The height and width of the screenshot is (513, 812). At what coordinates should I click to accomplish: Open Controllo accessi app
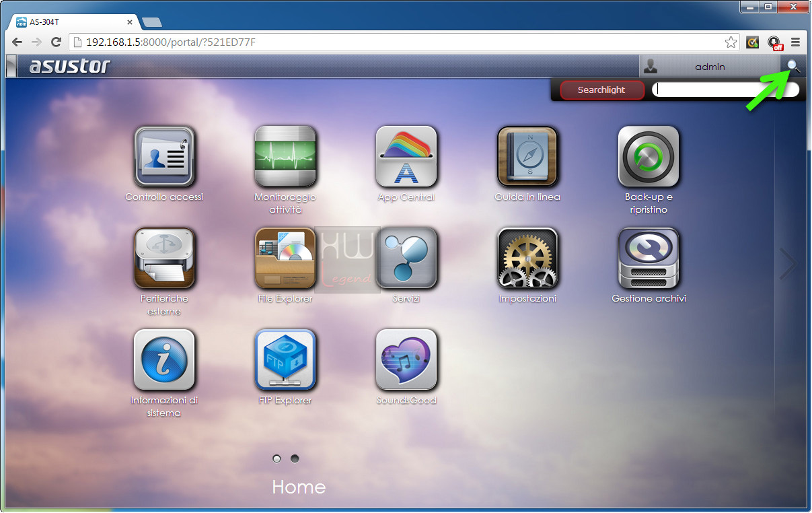coord(164,156)
